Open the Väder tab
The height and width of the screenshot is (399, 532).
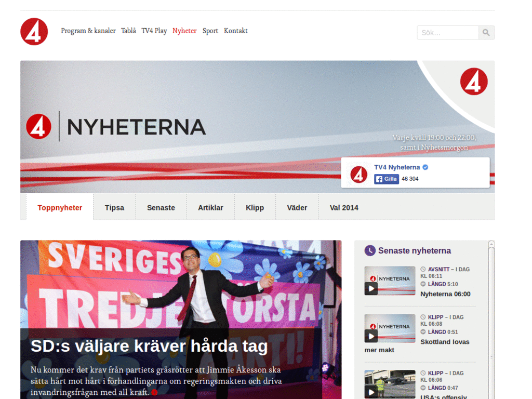(x=297, y=208)
